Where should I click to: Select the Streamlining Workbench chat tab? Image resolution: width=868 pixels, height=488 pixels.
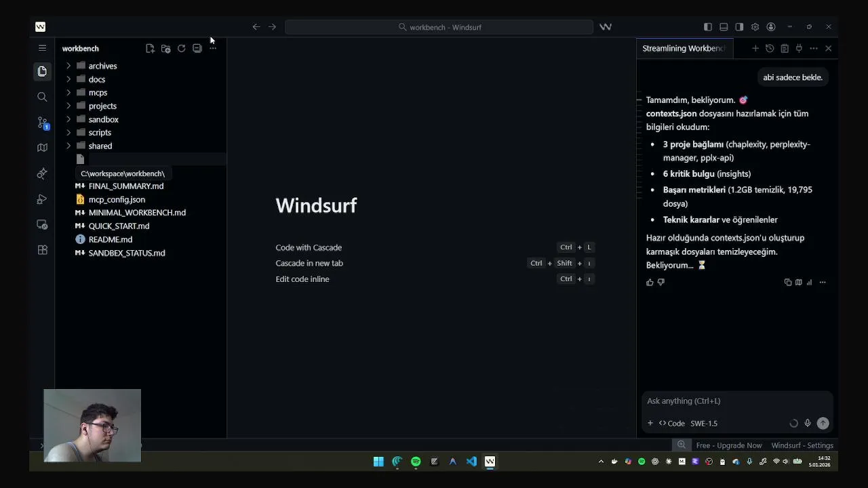[x=684, y=48]
